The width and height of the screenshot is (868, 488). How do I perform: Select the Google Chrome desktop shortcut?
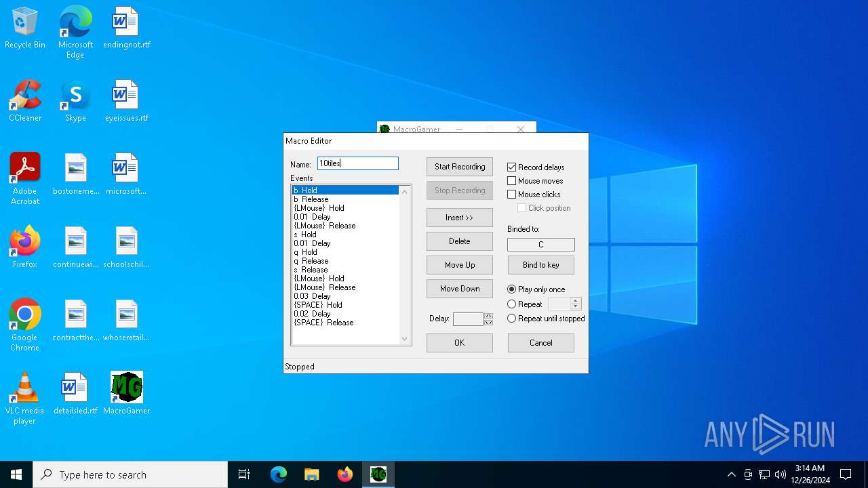(25, 325)
